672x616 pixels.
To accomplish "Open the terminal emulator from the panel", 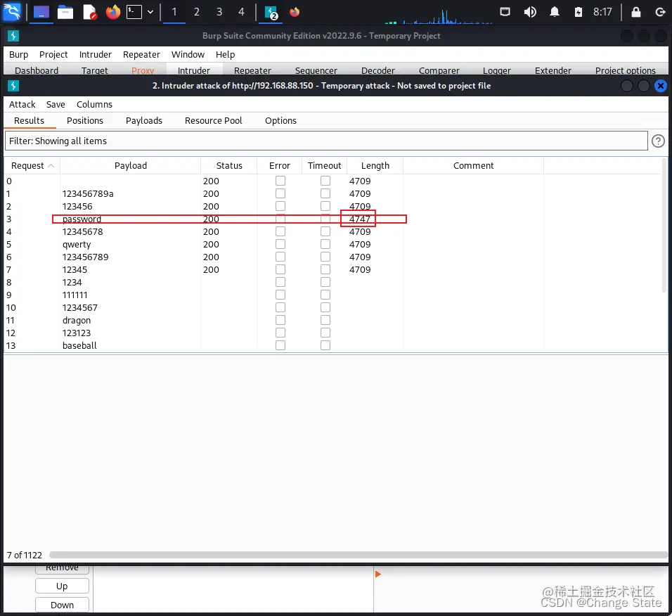I will pos(134,12).
